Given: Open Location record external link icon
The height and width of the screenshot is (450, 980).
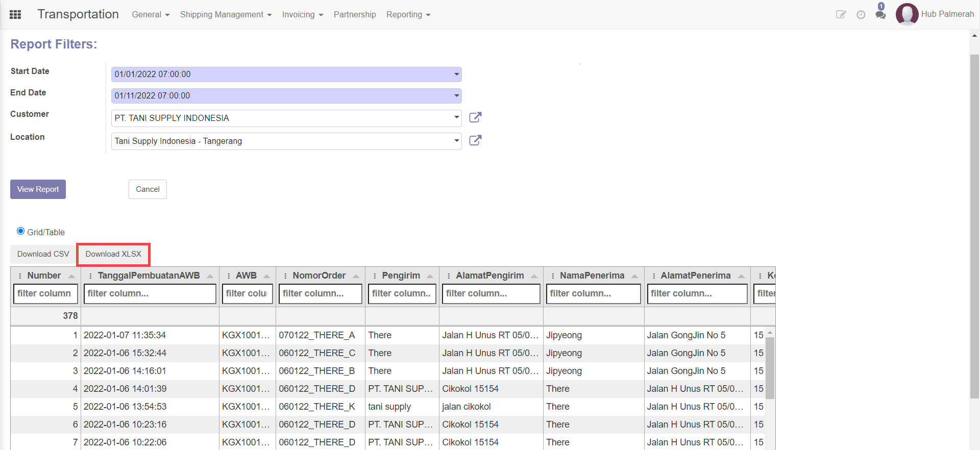Looking at the screenshot, I should (x=475, y=140).
